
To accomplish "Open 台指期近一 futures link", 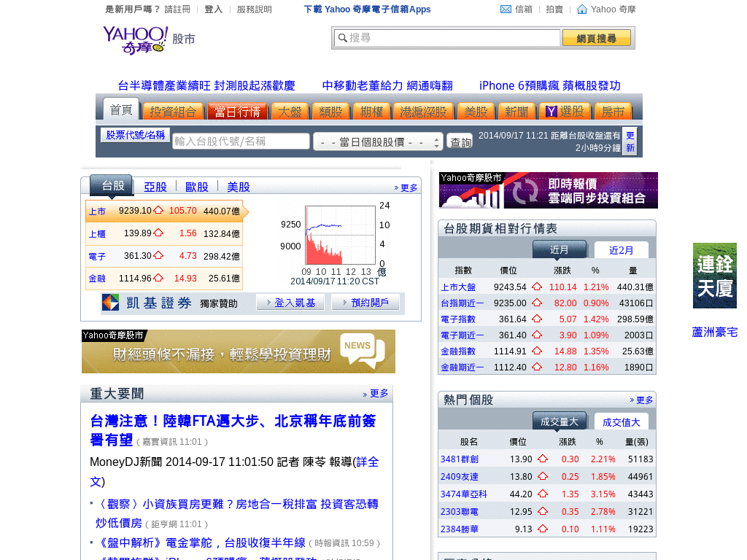I will point(462,303).
